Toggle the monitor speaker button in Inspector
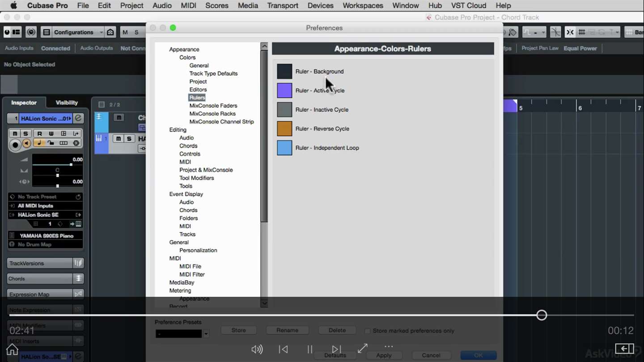 click(27, 143)
